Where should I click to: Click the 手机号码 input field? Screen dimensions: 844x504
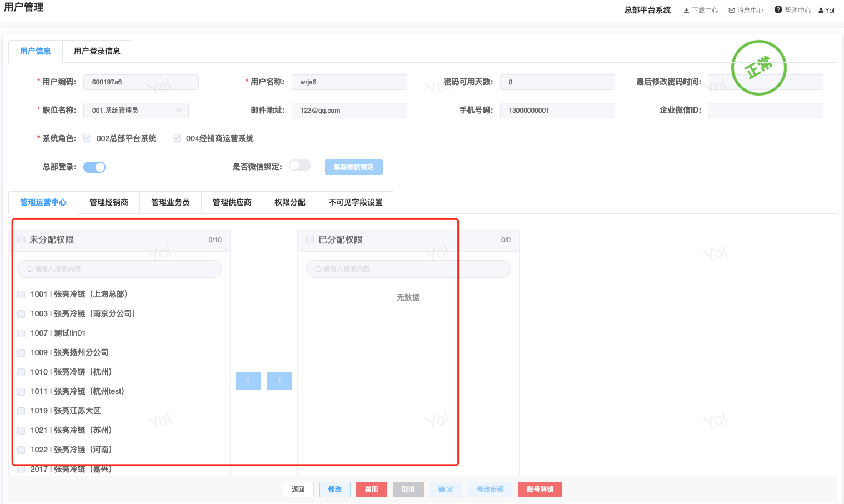click(558, 111)
